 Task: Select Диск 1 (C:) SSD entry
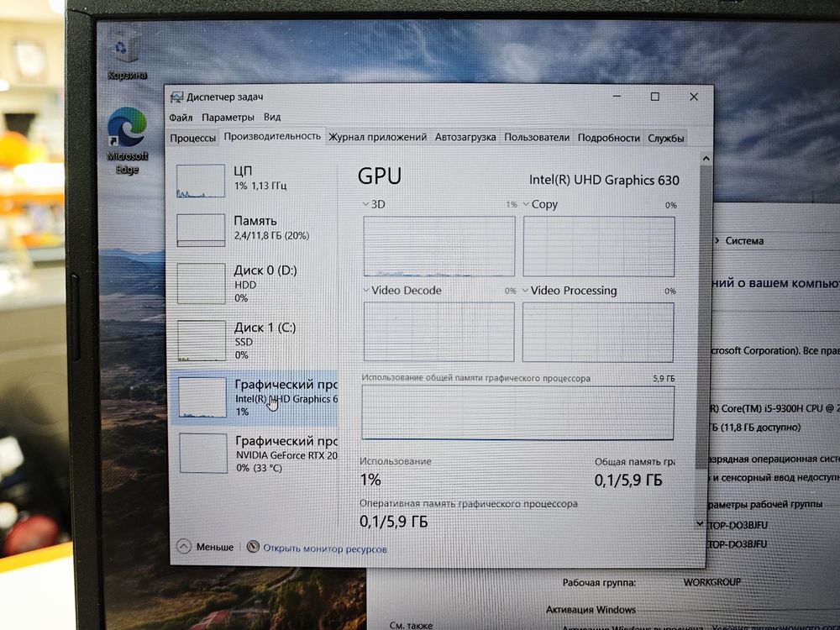(254, 341)
